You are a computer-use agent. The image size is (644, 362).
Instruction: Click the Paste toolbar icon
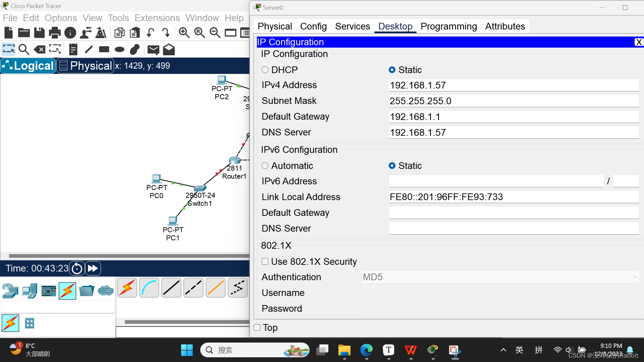point(135,33)
